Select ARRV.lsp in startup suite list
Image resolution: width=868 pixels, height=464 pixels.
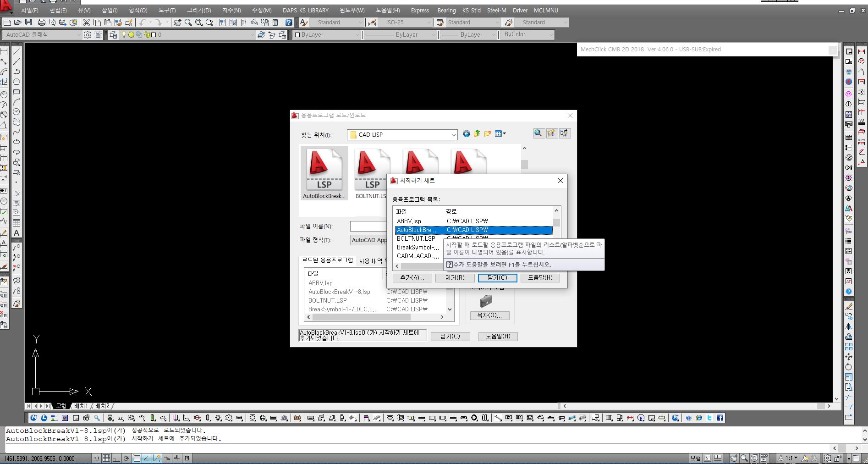[473, 221]
